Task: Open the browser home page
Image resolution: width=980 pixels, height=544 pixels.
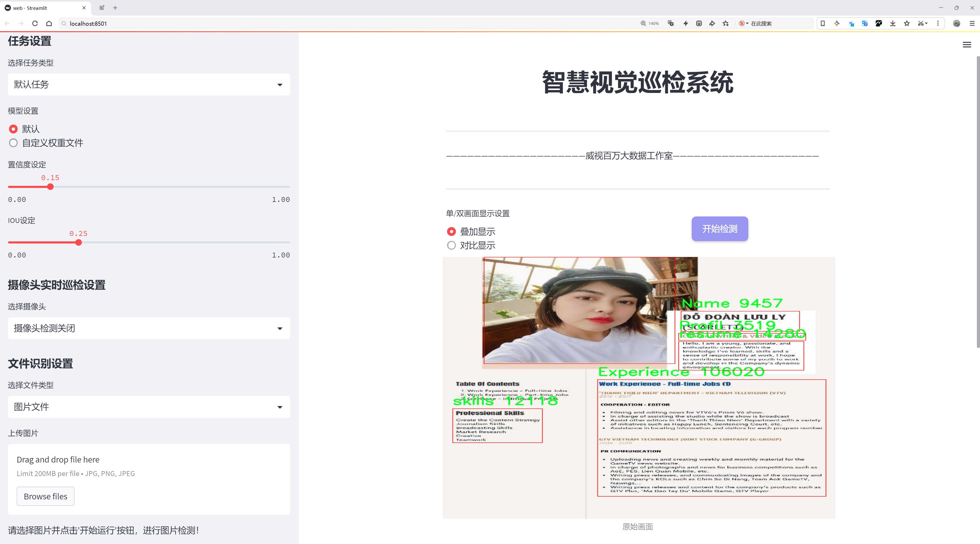Action: [x=49, y=24]
